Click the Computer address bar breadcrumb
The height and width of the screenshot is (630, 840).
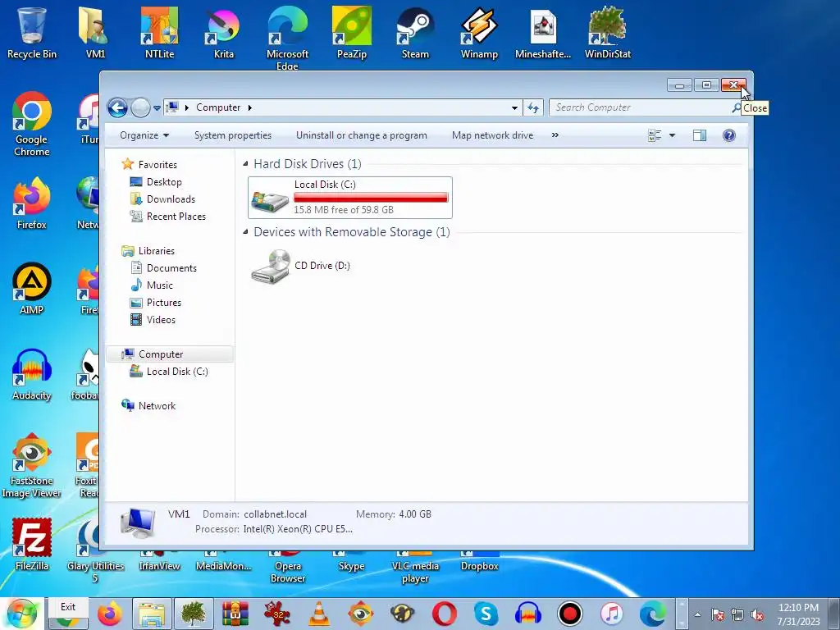[x=218, y=107]
